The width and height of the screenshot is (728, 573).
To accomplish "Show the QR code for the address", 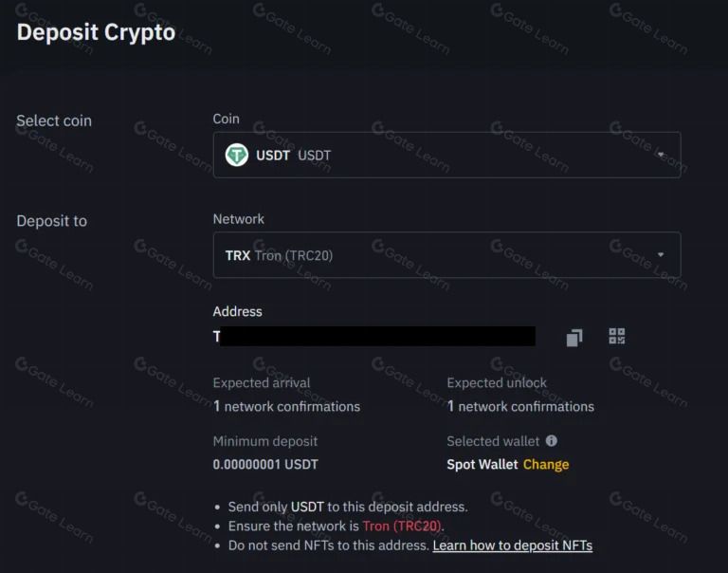I will pyautogui.click(x=616, y=336).
